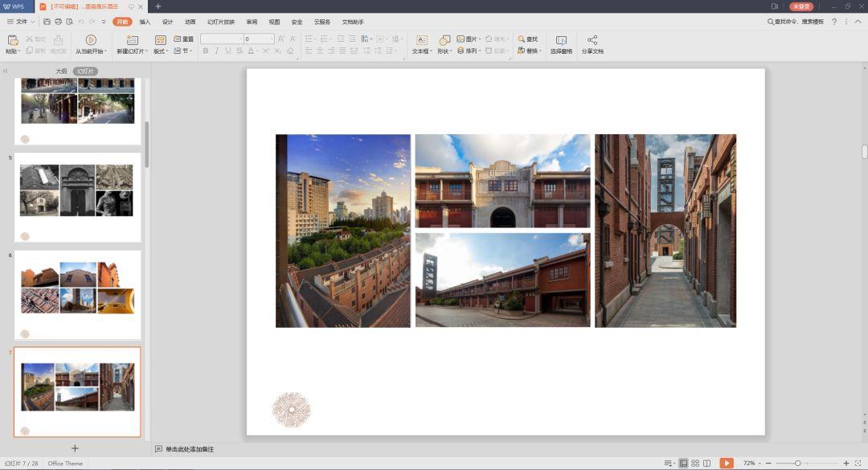This screenshot has width=868, height=470.
Task: Click the add note icon below slide
Action: (159, 449)
